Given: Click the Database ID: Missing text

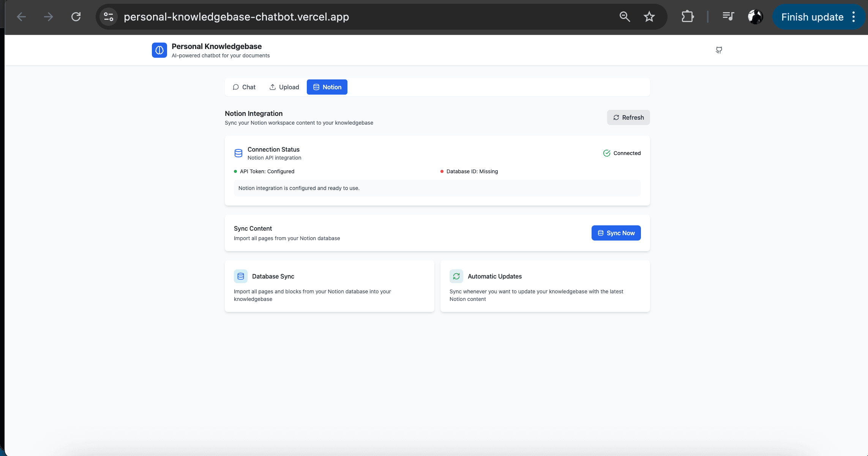Looking at the screenshot, I should point(472,171).
